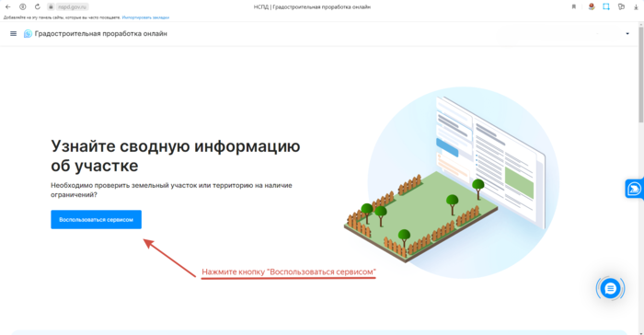Click the red extension icon in browser toolbar
The image size is (644, 335).
pos(592,6)
